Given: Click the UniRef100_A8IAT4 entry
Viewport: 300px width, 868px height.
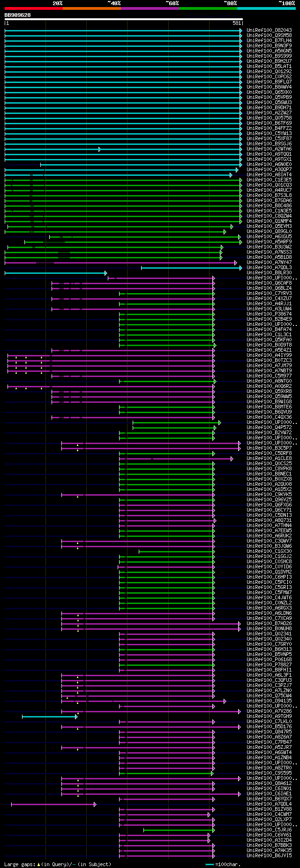Looking at the screenshot, I should (269, 174).
